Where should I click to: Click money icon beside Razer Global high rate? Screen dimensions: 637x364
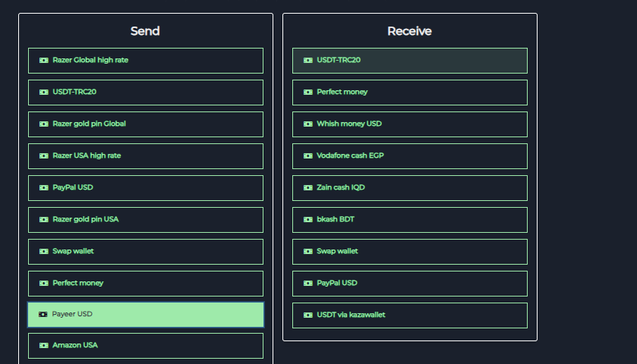coord(44,61)
